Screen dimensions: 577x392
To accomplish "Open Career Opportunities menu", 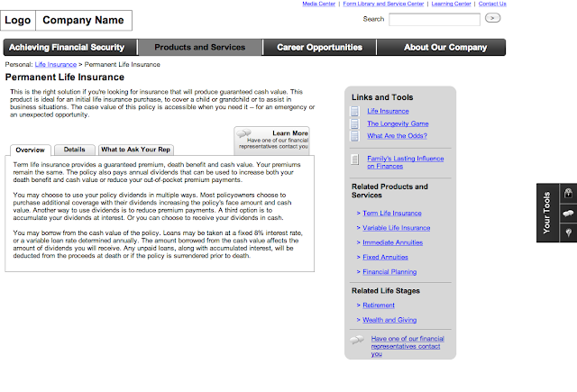I will (x=319, y=48).
